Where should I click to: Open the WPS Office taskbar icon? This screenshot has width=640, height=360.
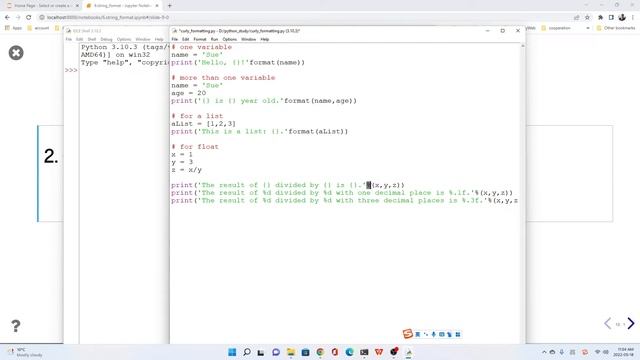(x=379, y=352)
